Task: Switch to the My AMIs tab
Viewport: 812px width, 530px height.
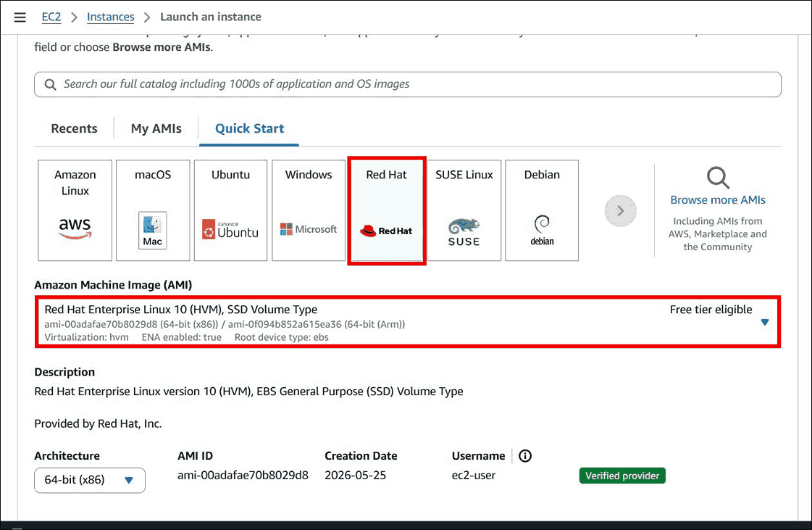Action: (x=156, y=128)
